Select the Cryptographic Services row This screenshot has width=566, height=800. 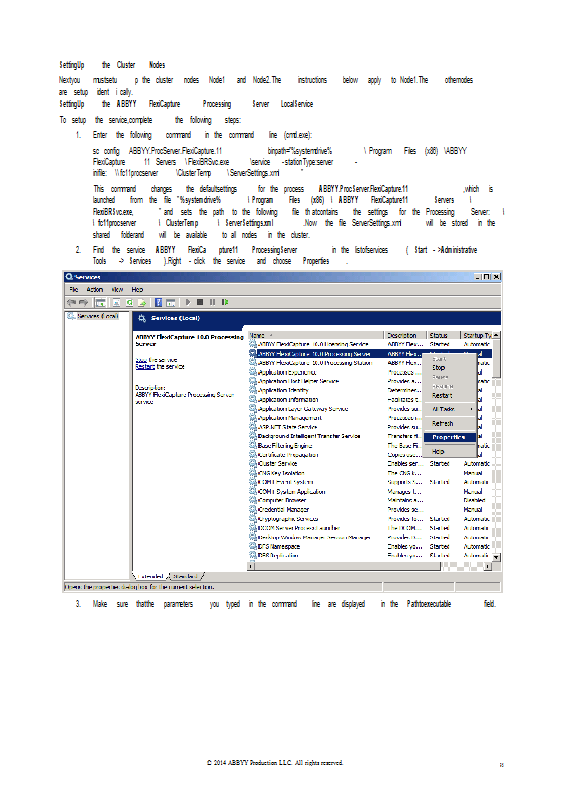pyautogui.click(x=370, y=519)
